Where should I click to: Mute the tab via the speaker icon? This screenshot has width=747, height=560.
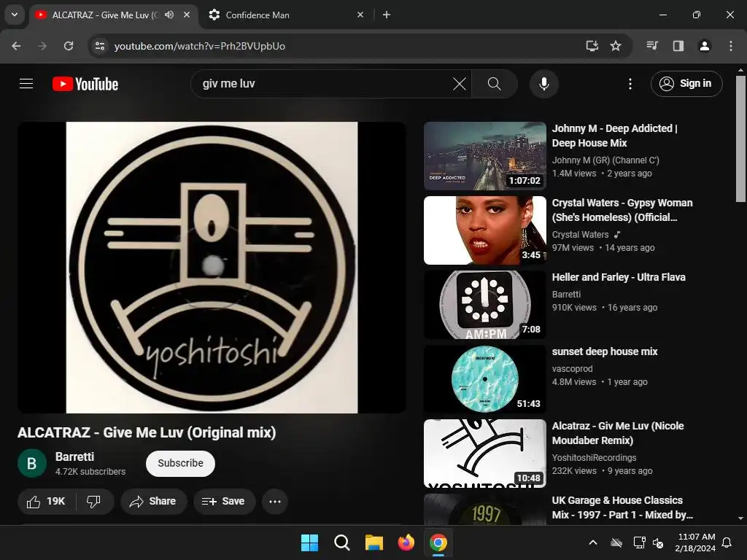point(169,15)
